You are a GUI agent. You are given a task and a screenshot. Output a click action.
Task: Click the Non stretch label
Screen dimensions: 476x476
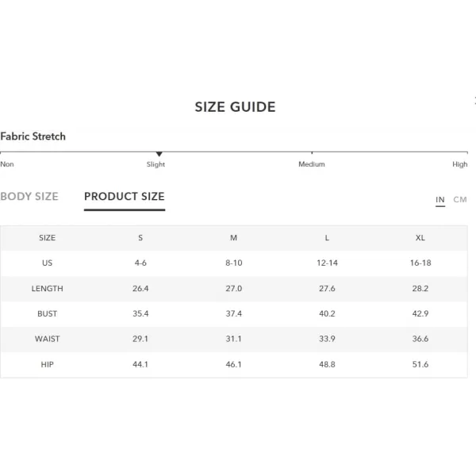tap(7, 164)
